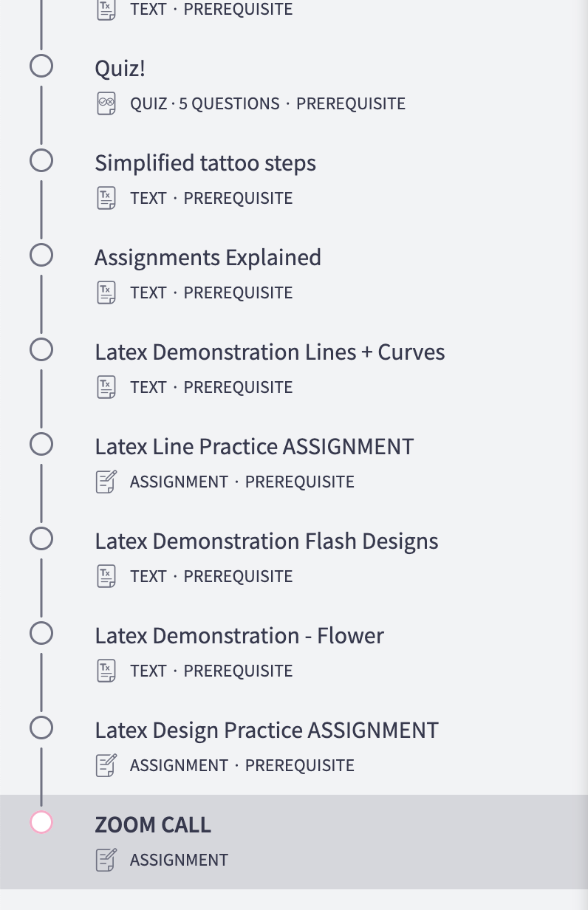Click text icon under Latex Demonstration - Flower
This screenshot has height=910, width=588.
pyautogui.click(x=106, y=671)
